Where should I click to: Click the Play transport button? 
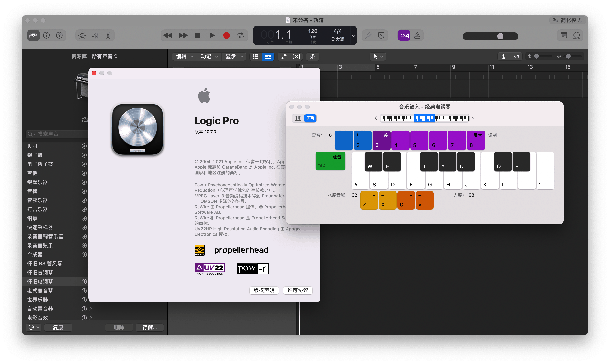click(212, 36)
